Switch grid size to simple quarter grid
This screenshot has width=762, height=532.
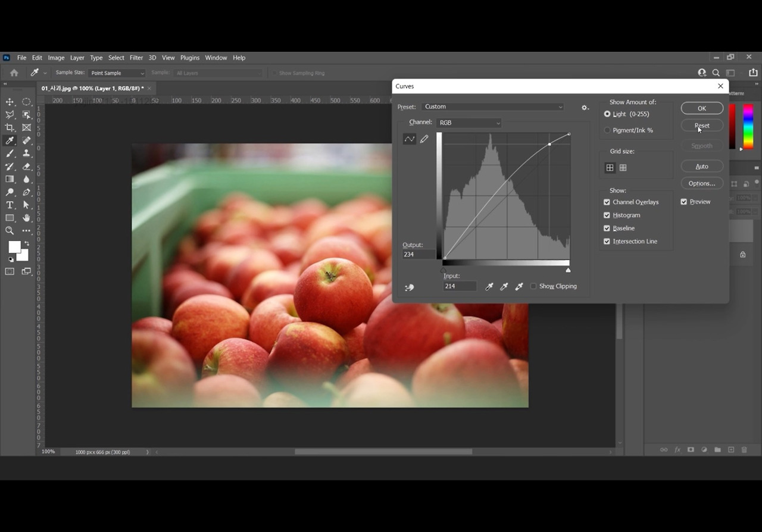[x=610, y=168]
